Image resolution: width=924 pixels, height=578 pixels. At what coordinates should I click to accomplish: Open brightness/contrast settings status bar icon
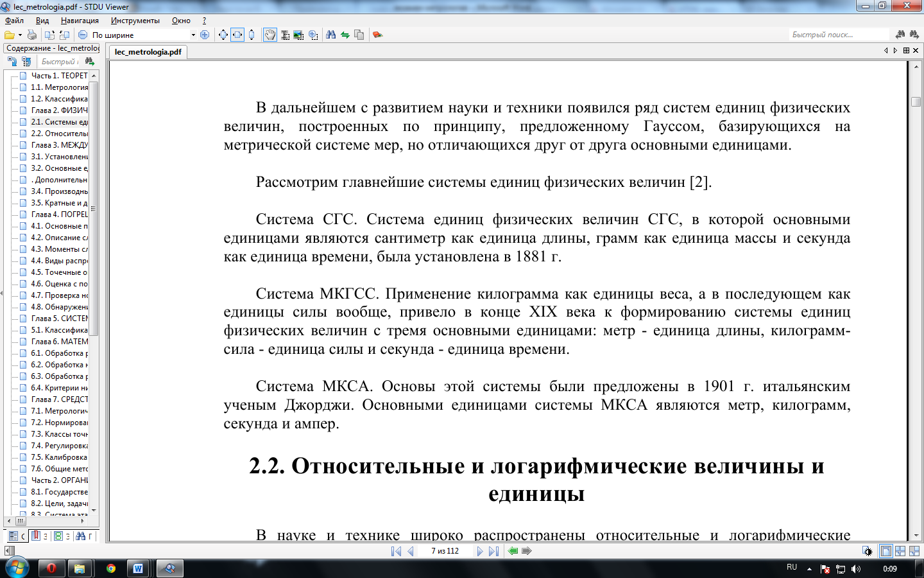click(x=868, y=551)
